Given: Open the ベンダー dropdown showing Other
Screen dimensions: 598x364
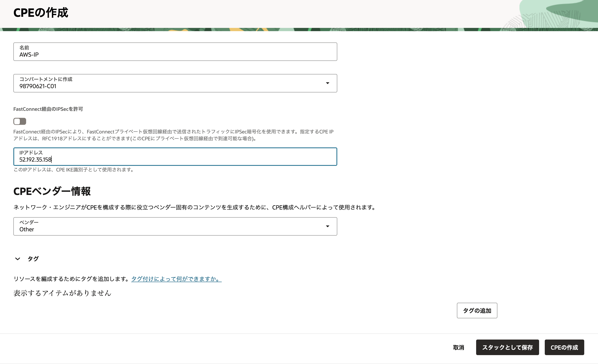Looking at the screenshot, I should point(175,226).
